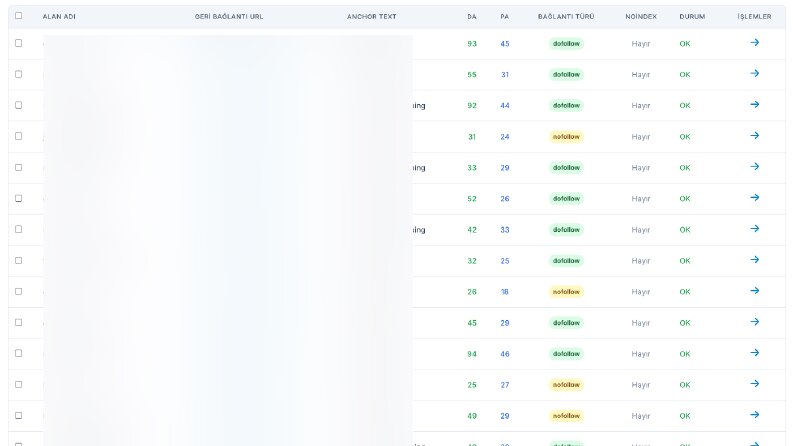Open arrow action for row with DA 31

point(755,136)
